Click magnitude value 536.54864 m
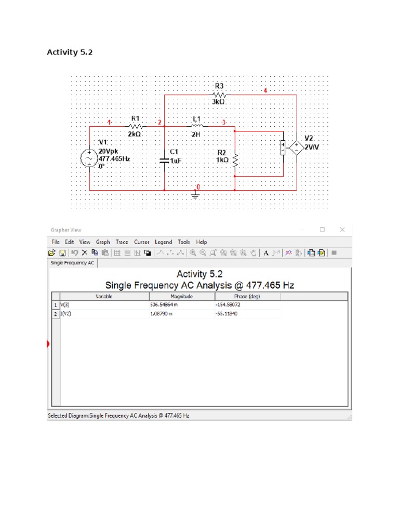 164,304
